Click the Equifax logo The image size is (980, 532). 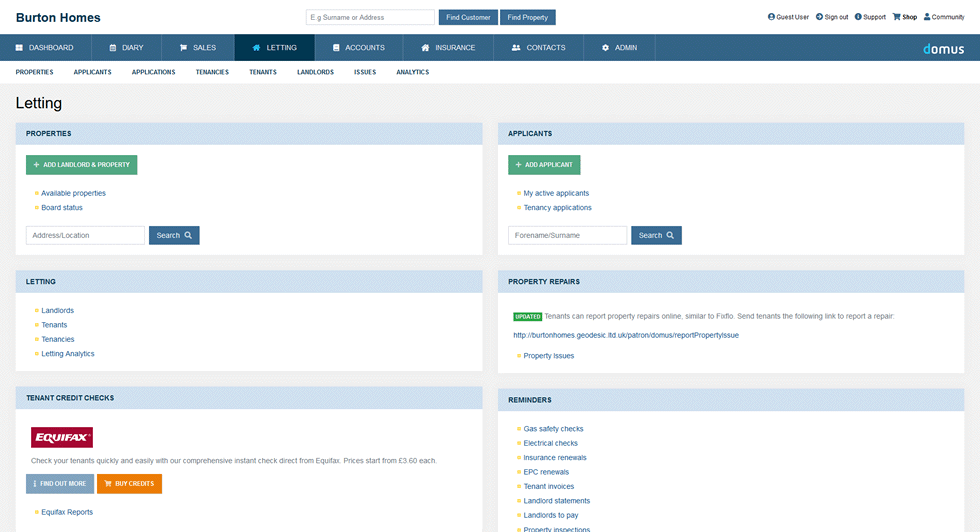[62, 438]
